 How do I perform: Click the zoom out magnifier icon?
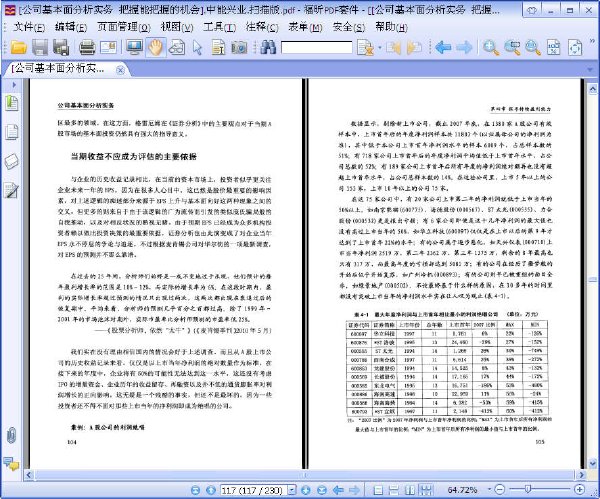coord(533,48)
